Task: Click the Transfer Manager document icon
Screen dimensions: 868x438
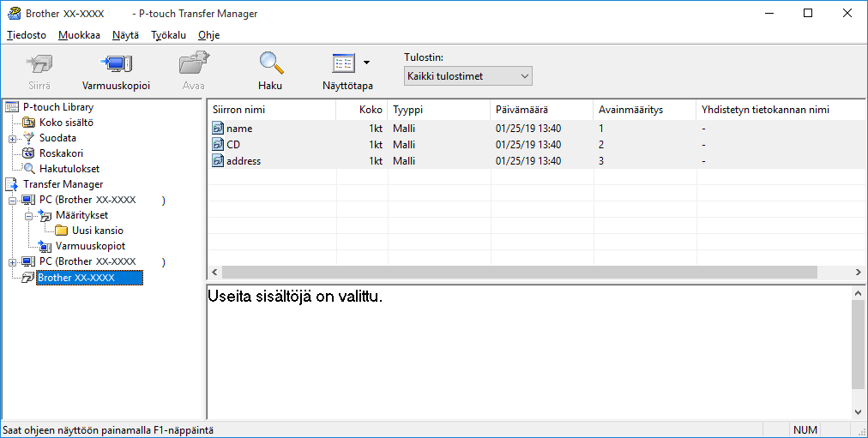Action: pyautogui.click(x=12, y=184)
